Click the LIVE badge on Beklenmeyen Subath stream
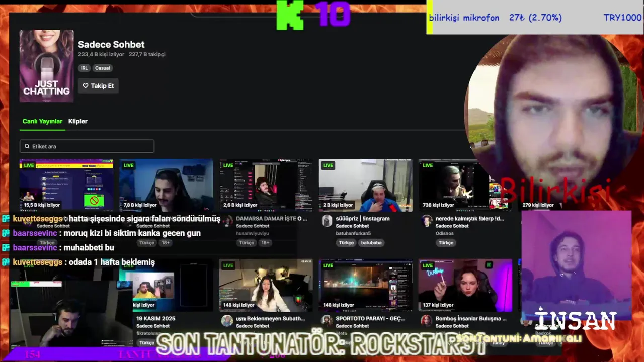 [228, 265]
